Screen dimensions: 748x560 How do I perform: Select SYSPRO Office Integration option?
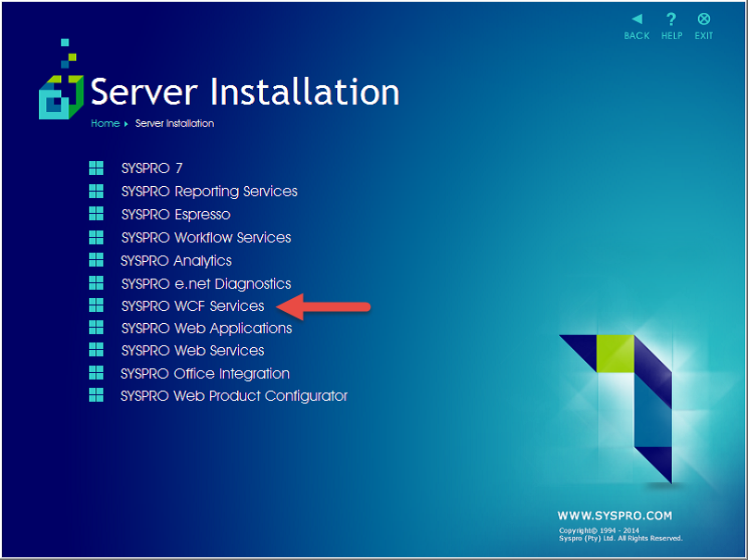pos(205,374)
